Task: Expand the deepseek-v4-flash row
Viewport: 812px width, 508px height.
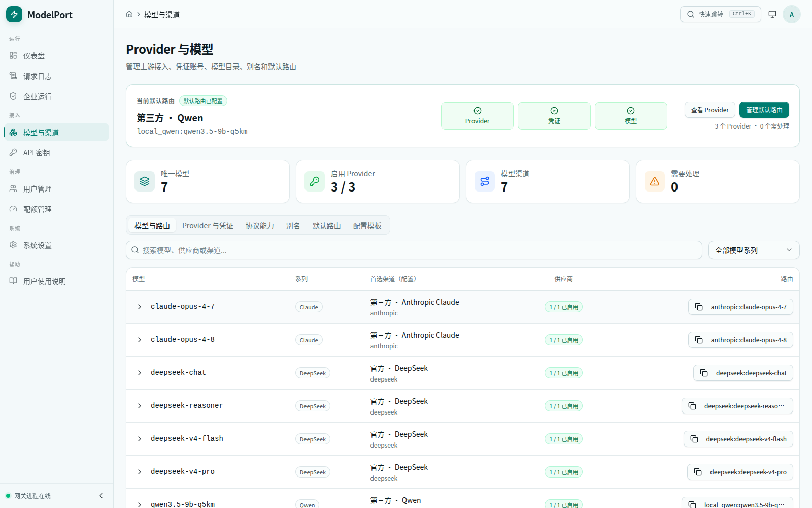Action: 140,439
